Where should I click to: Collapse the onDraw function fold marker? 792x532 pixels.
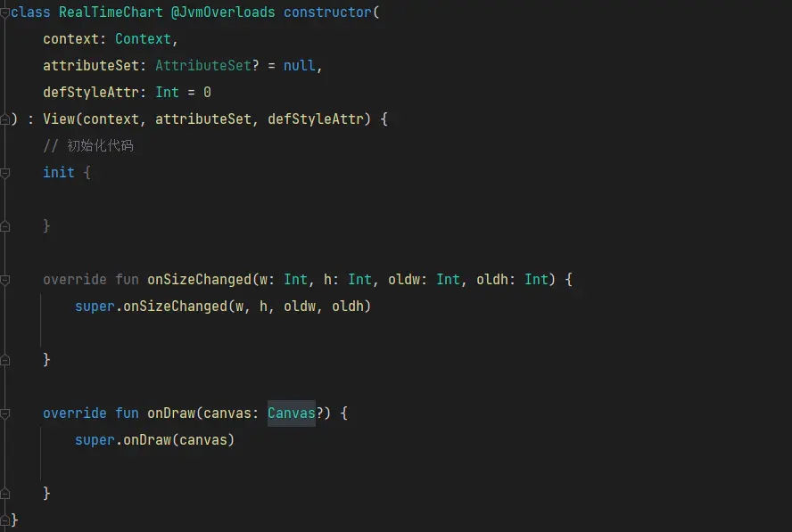5,413
